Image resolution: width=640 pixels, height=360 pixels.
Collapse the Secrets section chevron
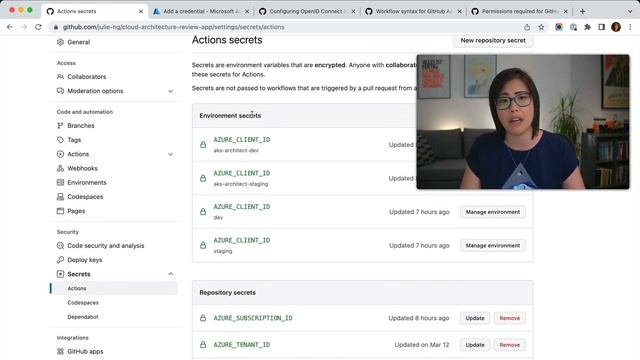pos(171,274)
